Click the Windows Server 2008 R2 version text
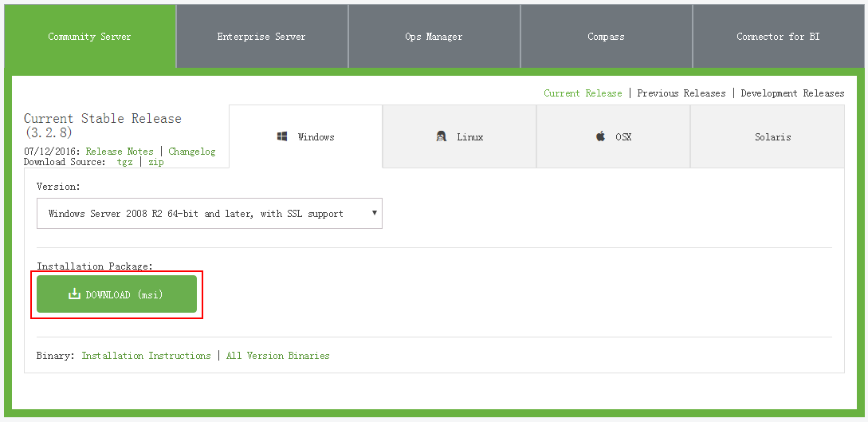Viewport: 868px width, 422px height. tap(196, 213)
